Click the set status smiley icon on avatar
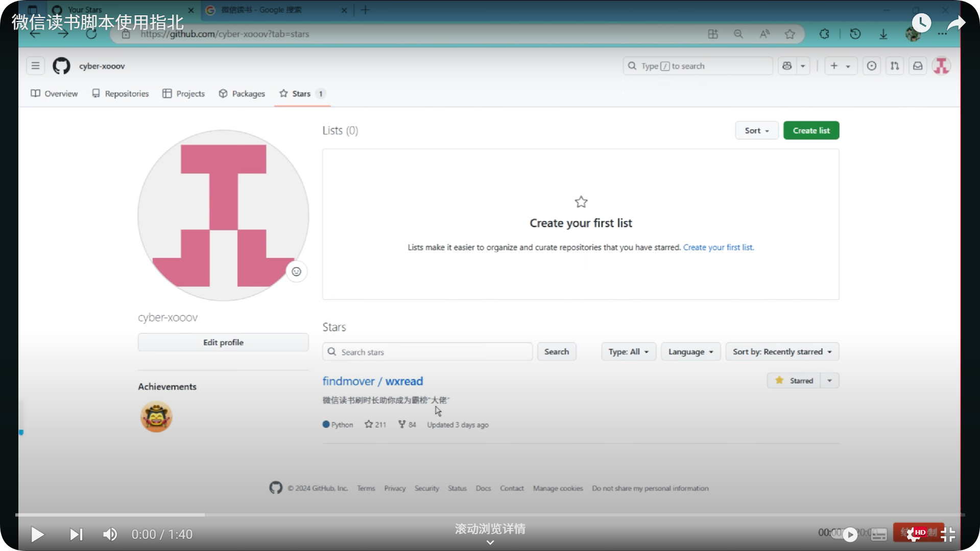This screenshot has width=980, height=551. pyautogui.click(x=296, y=272)
